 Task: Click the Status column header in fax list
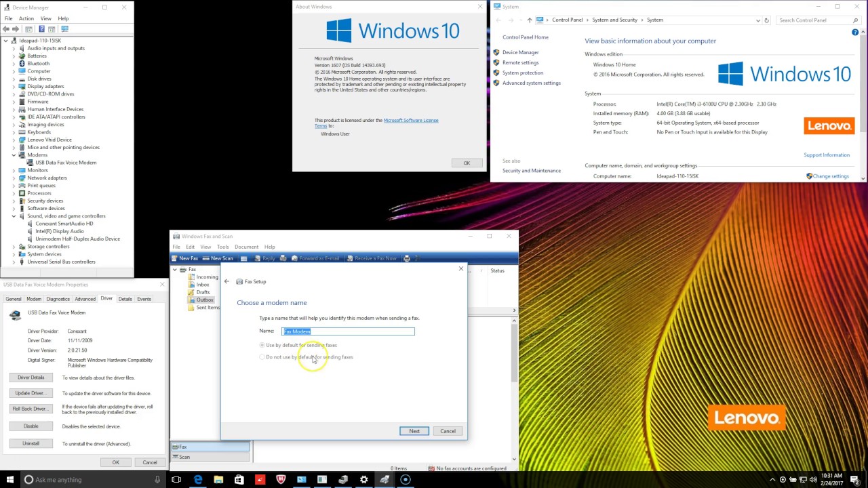[497, 270]
